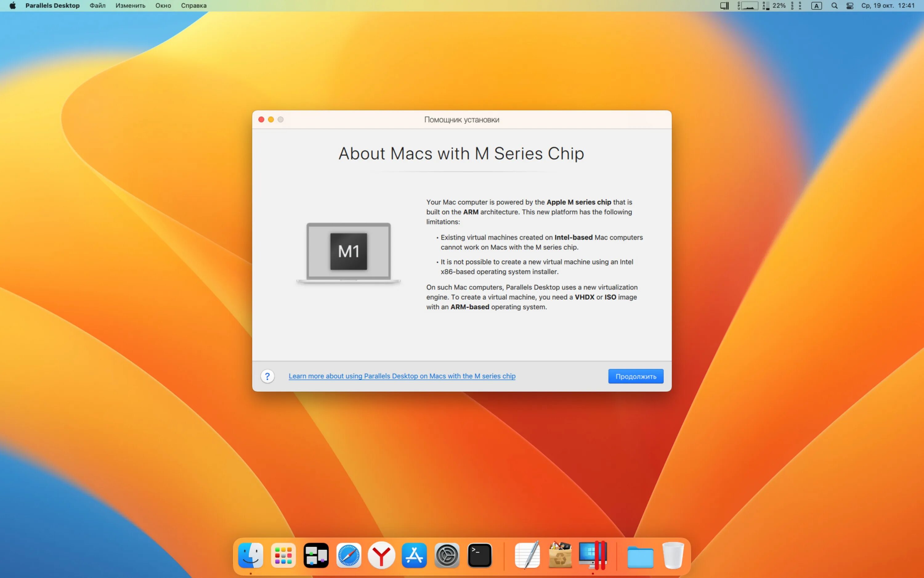The image size is (924, 578).
Task: Open Spotlight search magnifier
Action: pyautogui.click(x=834, y=6)
